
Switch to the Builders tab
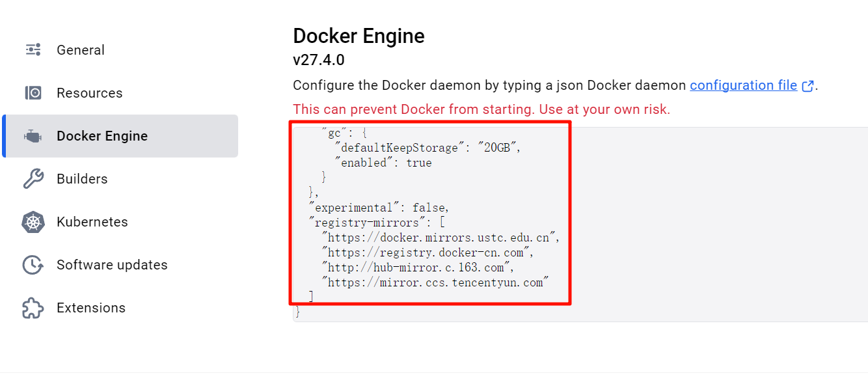point(120,179)
